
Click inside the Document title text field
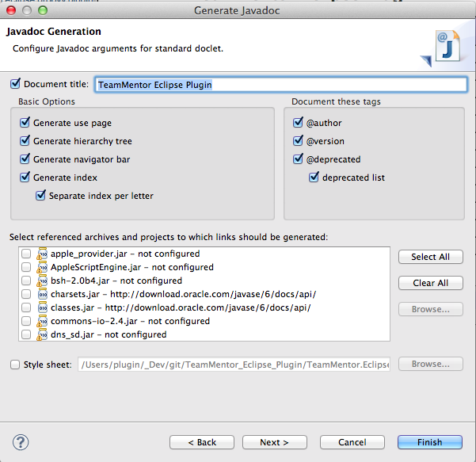coord(280,84)
